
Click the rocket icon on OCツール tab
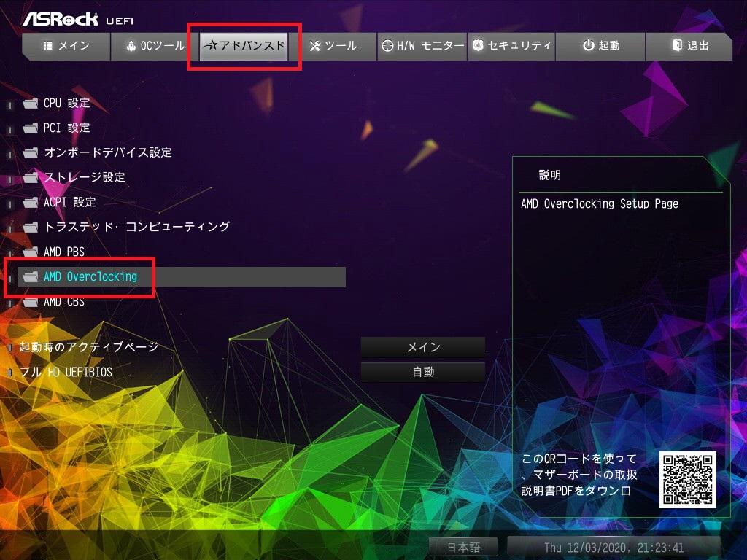(131, 46)
